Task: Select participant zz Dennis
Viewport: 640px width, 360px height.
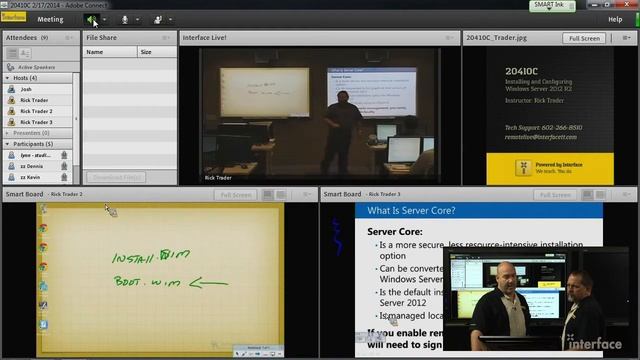Action: point(38,166)
